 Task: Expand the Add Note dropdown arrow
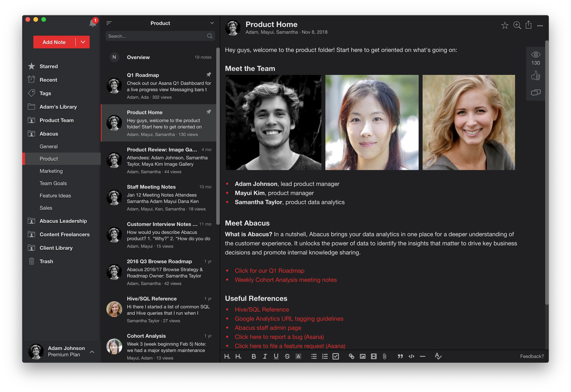click(83, 42)
